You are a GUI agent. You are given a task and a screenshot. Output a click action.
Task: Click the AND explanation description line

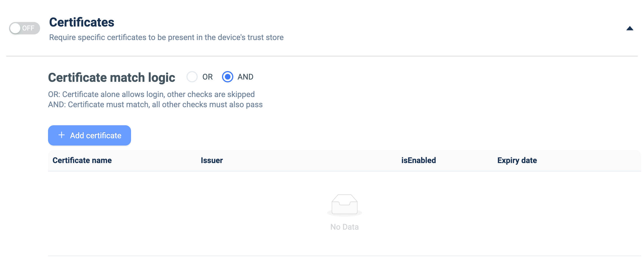pos(155,104)
